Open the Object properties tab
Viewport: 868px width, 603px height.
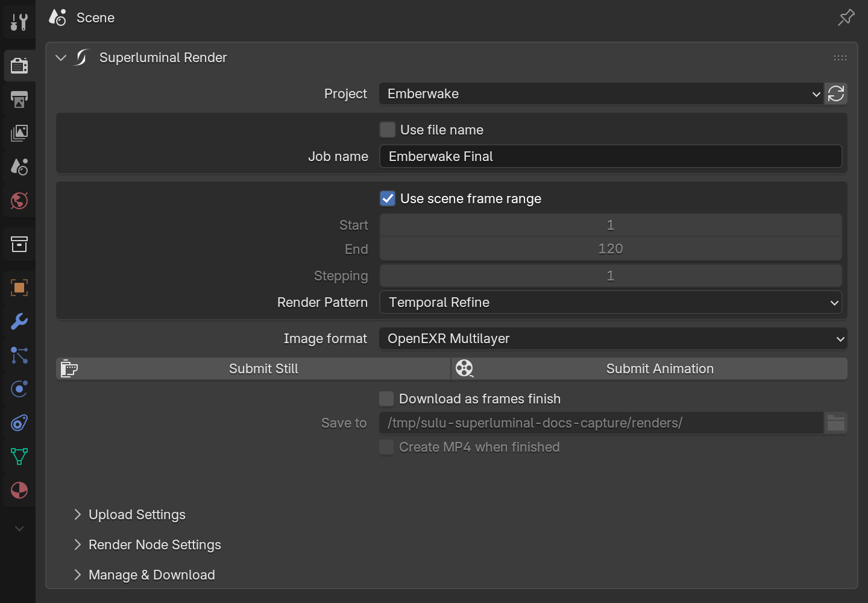pyautogui.click(x=19, y=288)
